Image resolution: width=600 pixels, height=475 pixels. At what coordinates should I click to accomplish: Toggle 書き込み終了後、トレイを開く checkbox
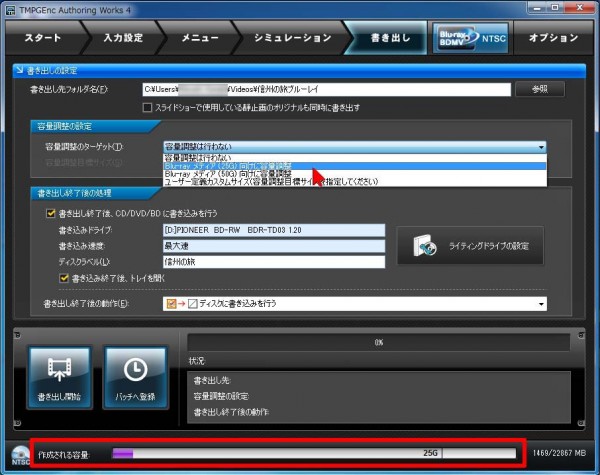point(64,278)
